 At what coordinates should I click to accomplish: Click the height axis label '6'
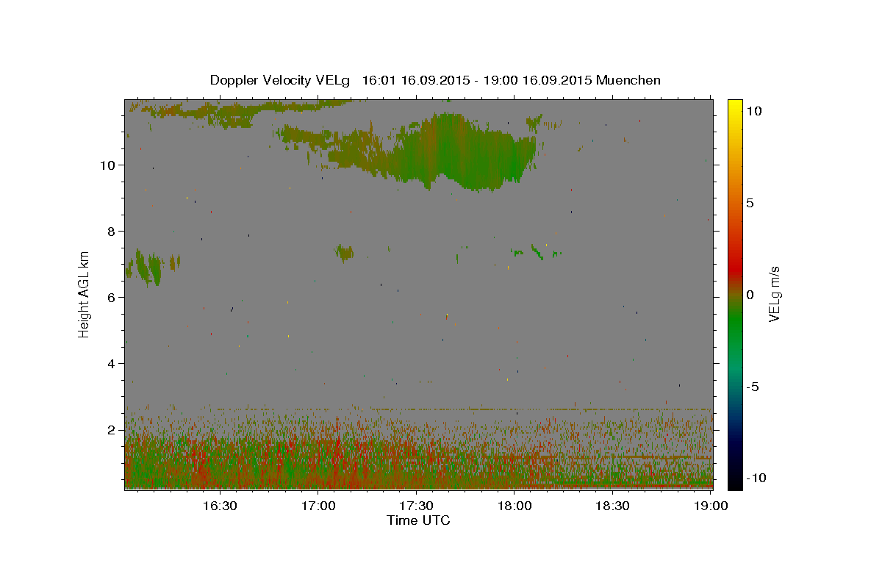112,298
